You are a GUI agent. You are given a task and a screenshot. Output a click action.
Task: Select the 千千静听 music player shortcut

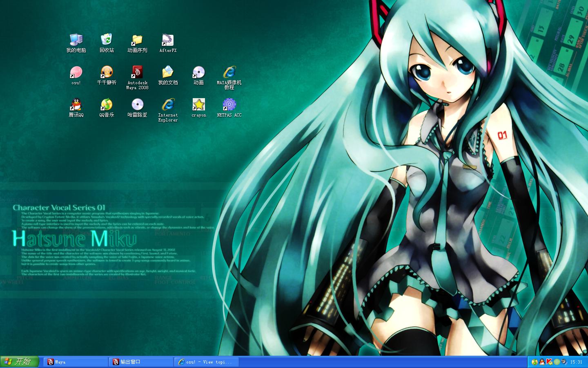point(107,75)
